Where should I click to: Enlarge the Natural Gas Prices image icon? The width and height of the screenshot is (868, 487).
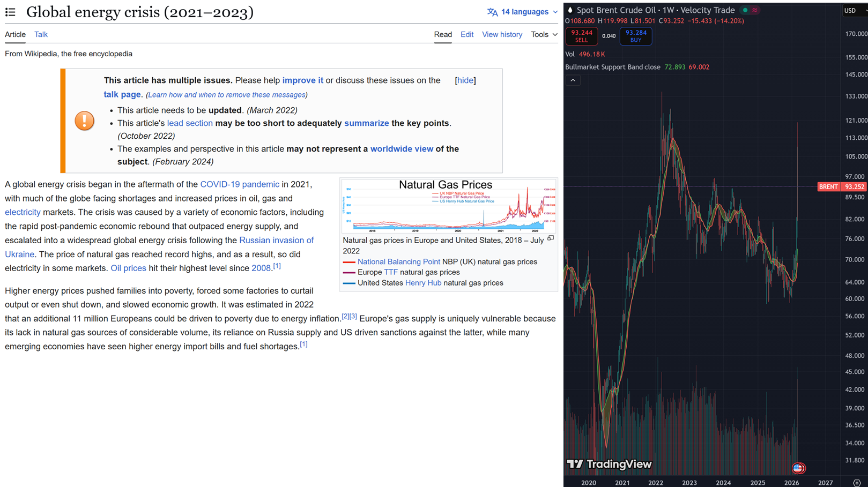pyautogui.click(x=551, y=238)
